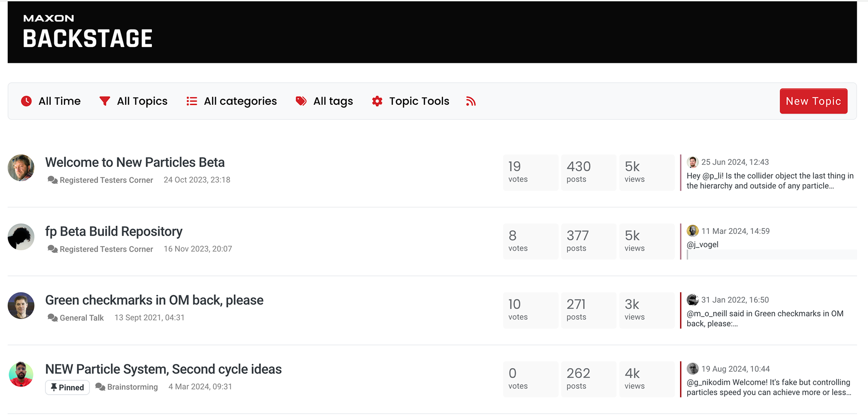Open the Green checkmarks in OM back topic
Screen dimensions: 868x415
(154, 300)
